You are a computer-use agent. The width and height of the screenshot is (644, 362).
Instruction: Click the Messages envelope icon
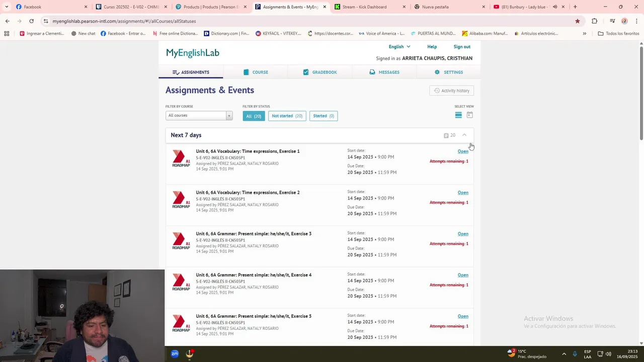(x=372, y=72)
